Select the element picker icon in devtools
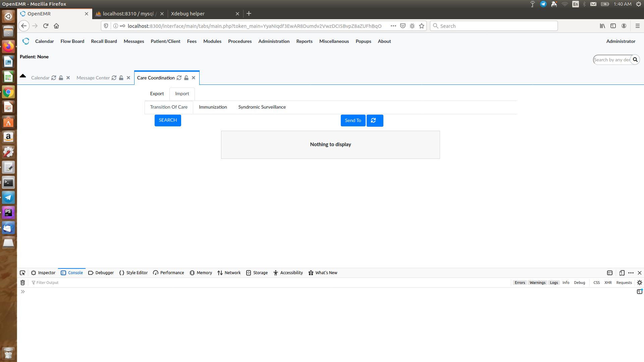Viewport: 644px width, 362px height. [22, 273]
